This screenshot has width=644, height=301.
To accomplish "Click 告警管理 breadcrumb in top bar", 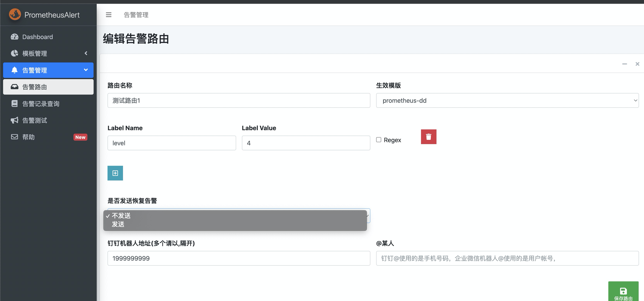I will (136, 15).
